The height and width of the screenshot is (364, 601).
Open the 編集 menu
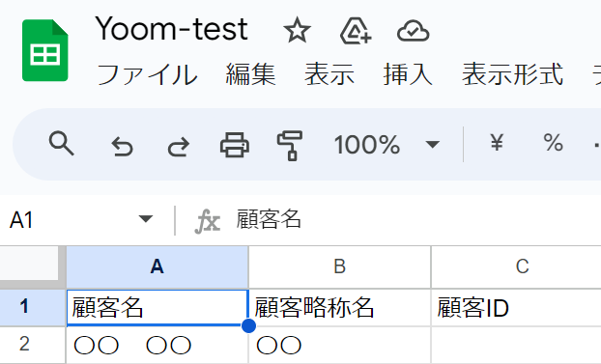250,74
